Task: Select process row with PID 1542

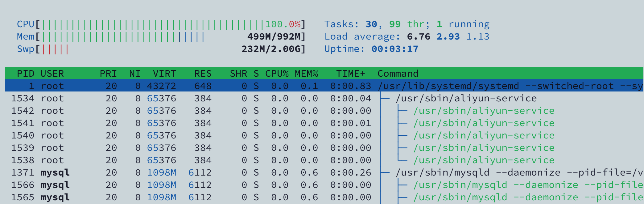Action: [x=324, y=111]
